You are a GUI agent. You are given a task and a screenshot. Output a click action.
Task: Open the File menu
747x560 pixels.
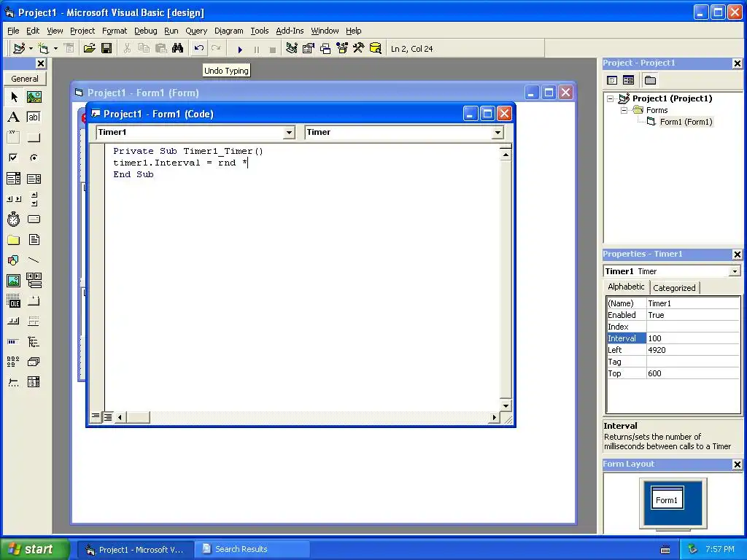13,31
